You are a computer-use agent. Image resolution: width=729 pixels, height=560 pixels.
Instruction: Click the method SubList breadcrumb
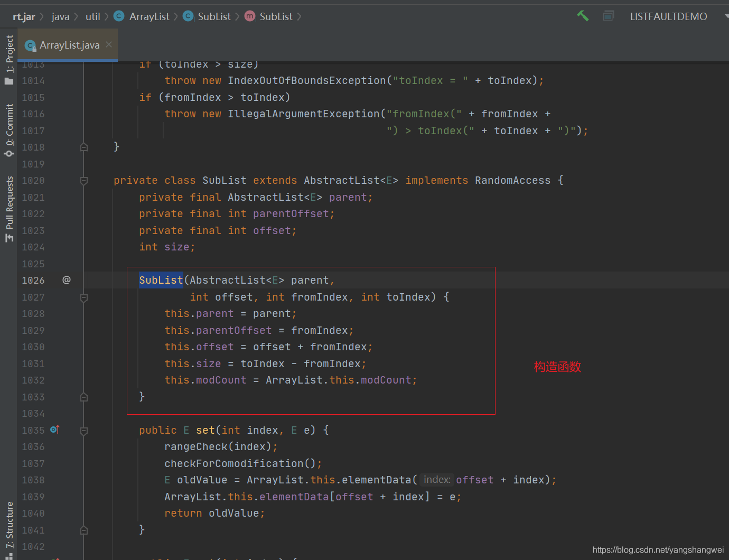pyautogui.click(x=269, y=16)
